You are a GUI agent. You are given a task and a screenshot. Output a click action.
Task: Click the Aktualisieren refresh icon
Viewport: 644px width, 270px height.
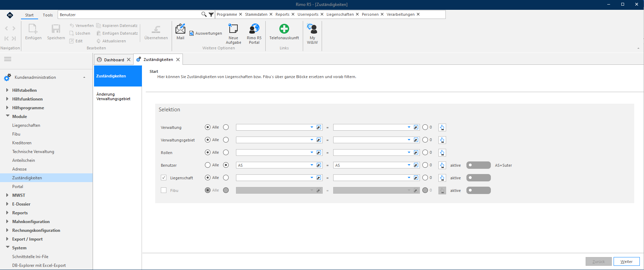(99, 41)
